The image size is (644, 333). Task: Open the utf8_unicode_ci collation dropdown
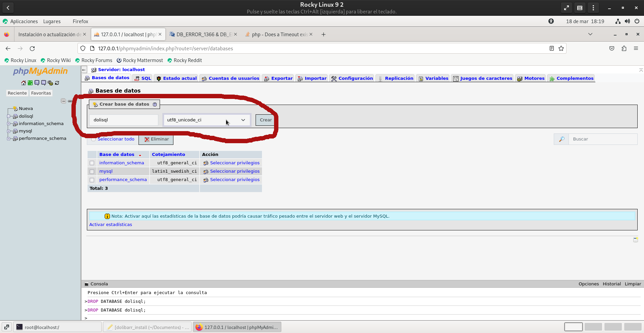pos(206,120)
